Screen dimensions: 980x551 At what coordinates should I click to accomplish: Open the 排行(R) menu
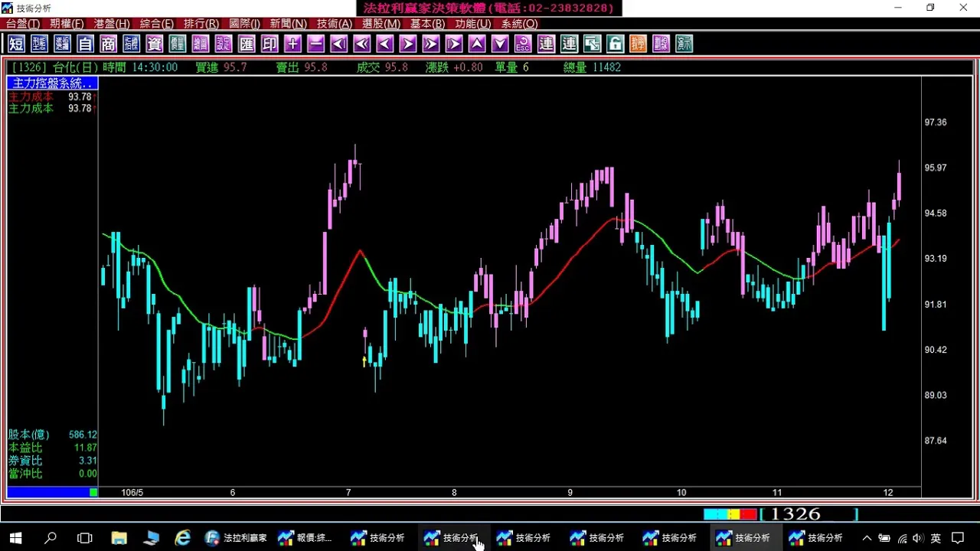click(201, 24)
